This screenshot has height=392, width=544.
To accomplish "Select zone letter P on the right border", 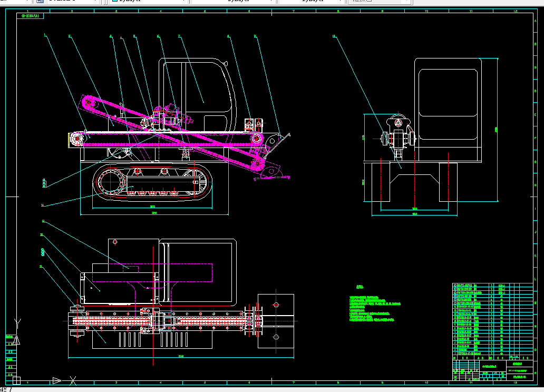I will pyautogui.click(x=536, y=373).
